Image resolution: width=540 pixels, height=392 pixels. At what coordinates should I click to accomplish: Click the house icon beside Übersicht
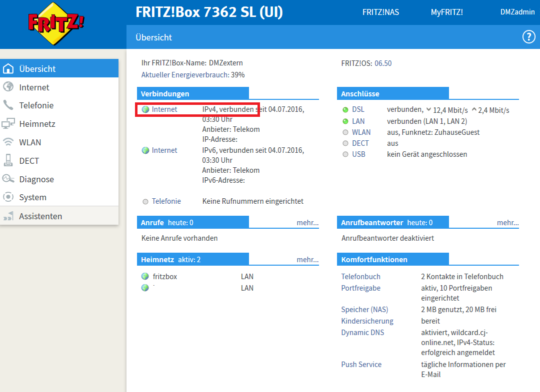[x=8, y=68]
